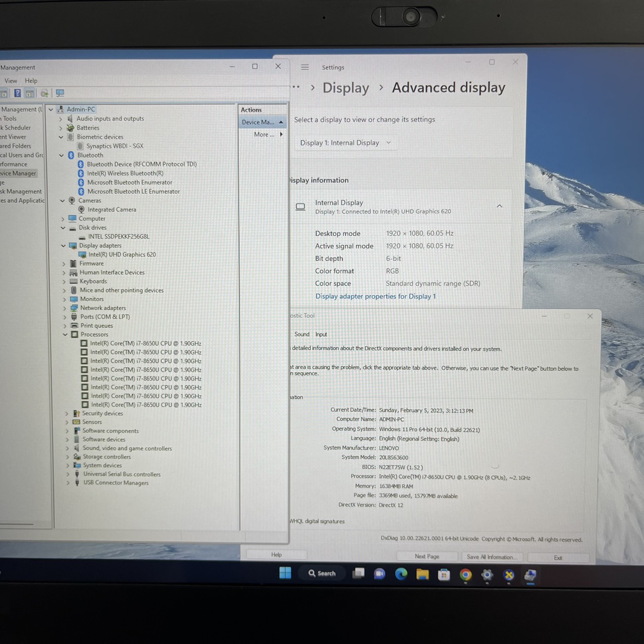
Task: Collapse the Processors node arrow
Action: pos(65,335)
